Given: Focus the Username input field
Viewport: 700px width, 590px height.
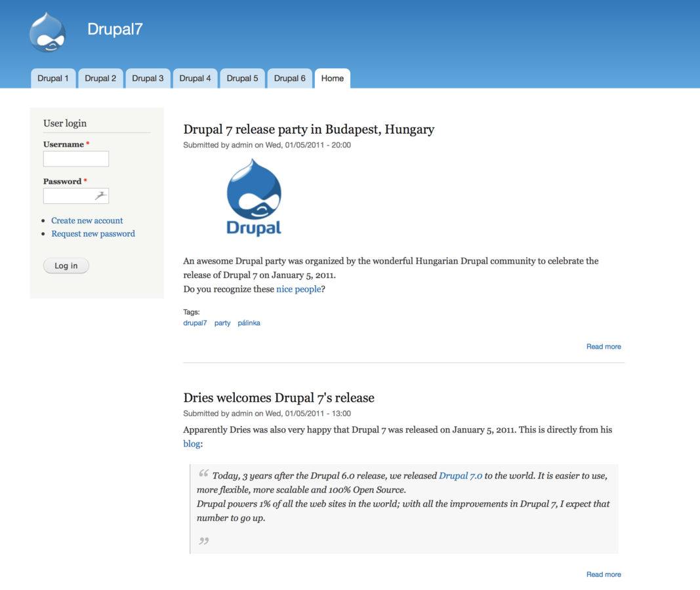Looking at the screenshot, I should click(76, 159).
